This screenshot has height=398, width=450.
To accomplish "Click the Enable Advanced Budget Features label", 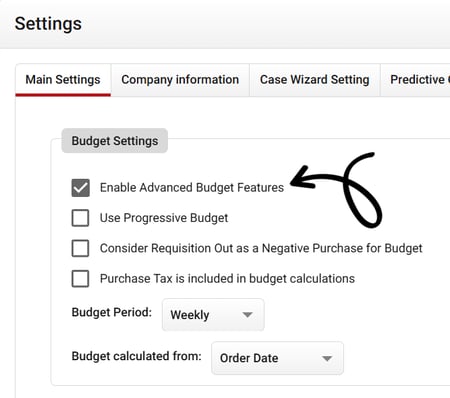I will (192, 188).
